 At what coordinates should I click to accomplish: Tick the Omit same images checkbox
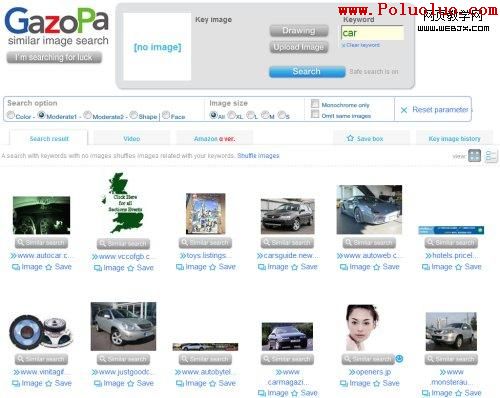click(x=315, y=114)
